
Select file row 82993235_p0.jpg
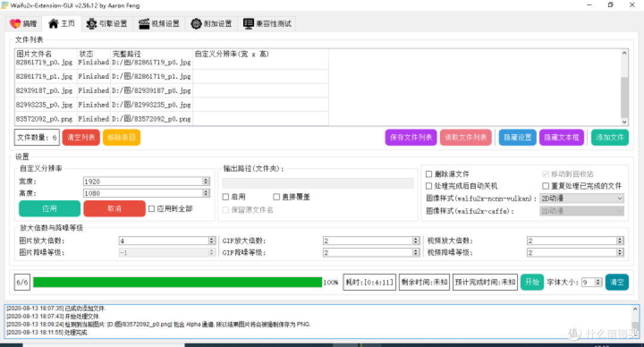click(172, 105)
